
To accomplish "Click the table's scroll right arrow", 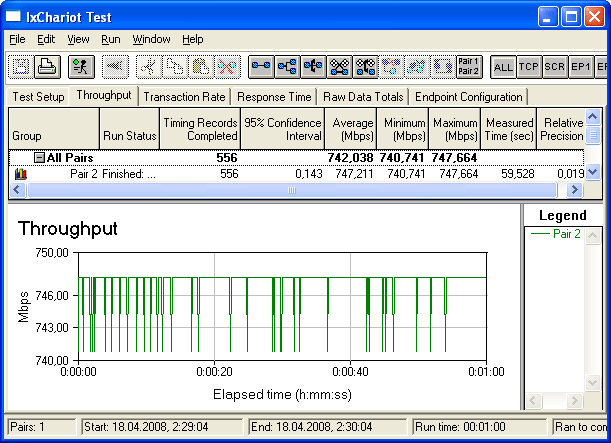I will pos(575,190).
